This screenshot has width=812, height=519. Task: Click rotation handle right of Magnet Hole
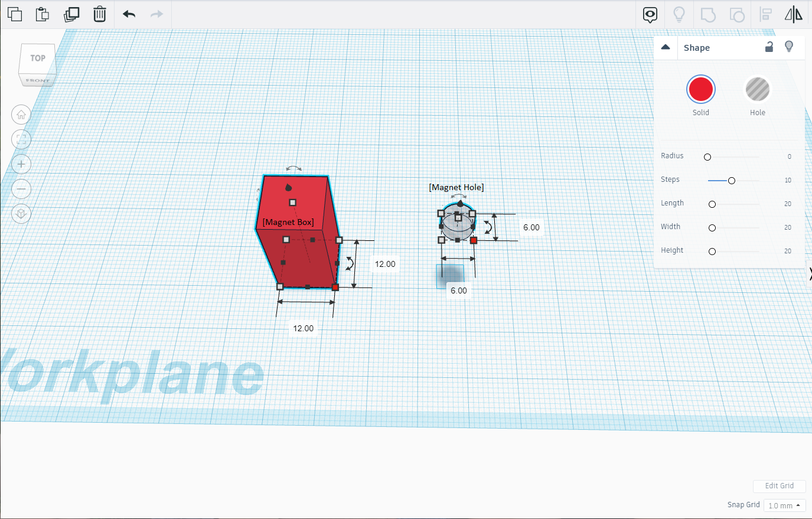click(x=488, y=227)
